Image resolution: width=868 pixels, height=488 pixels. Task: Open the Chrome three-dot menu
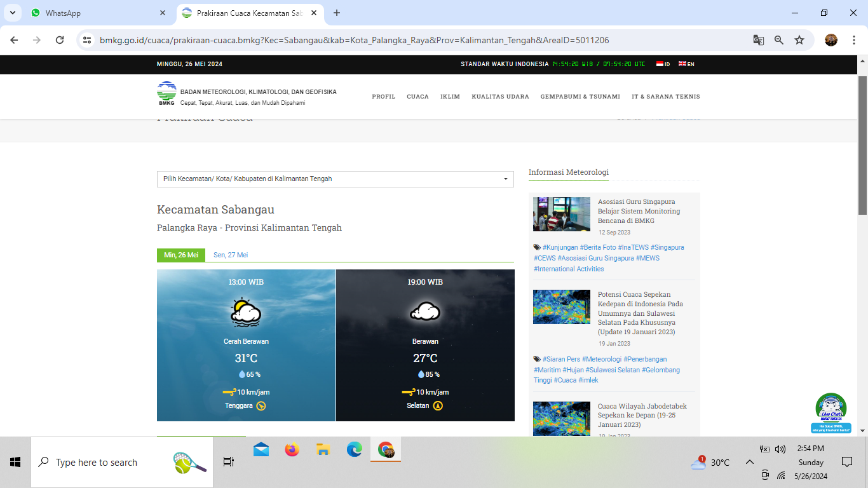click(x=854, y=40)
